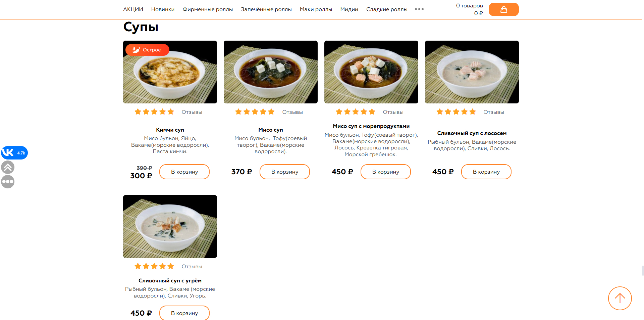Open the Мисо суп с морепродуктами photo

tap(371, 72)
